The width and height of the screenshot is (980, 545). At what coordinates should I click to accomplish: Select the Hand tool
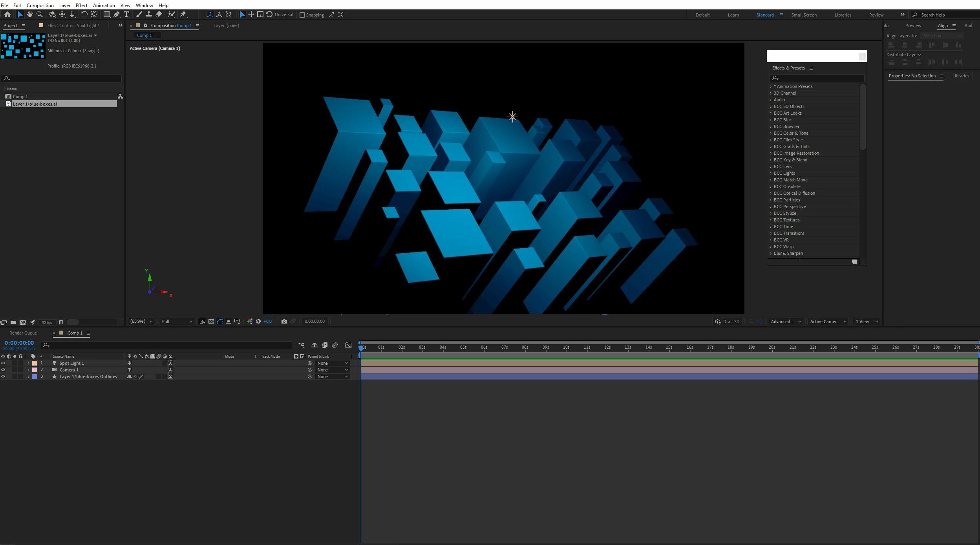(x=29, y=15)
